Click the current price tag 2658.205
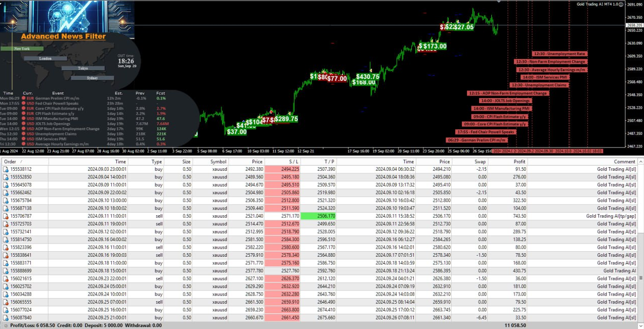 [x=634, y=25]
